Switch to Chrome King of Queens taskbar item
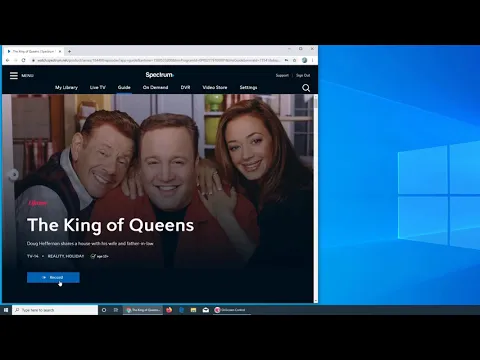This screenshot has width=480, height=360. 144,310
